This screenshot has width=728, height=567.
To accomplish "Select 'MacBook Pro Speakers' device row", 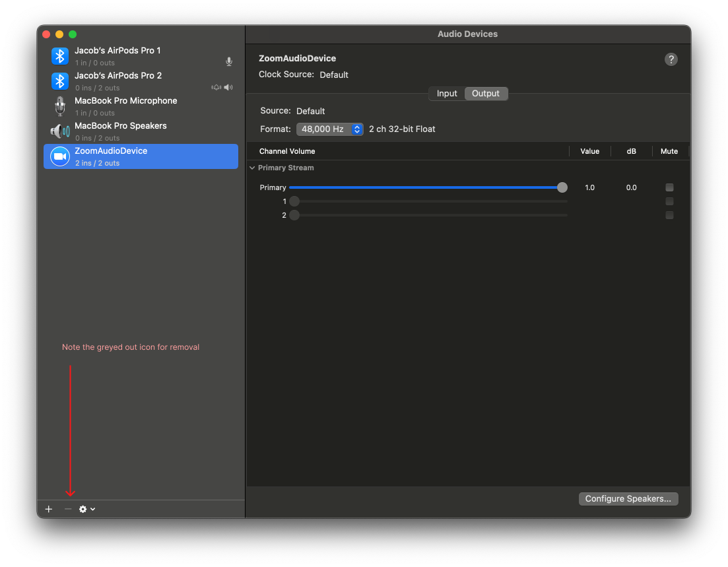I will pyautogui.click(x=141, y=131).
